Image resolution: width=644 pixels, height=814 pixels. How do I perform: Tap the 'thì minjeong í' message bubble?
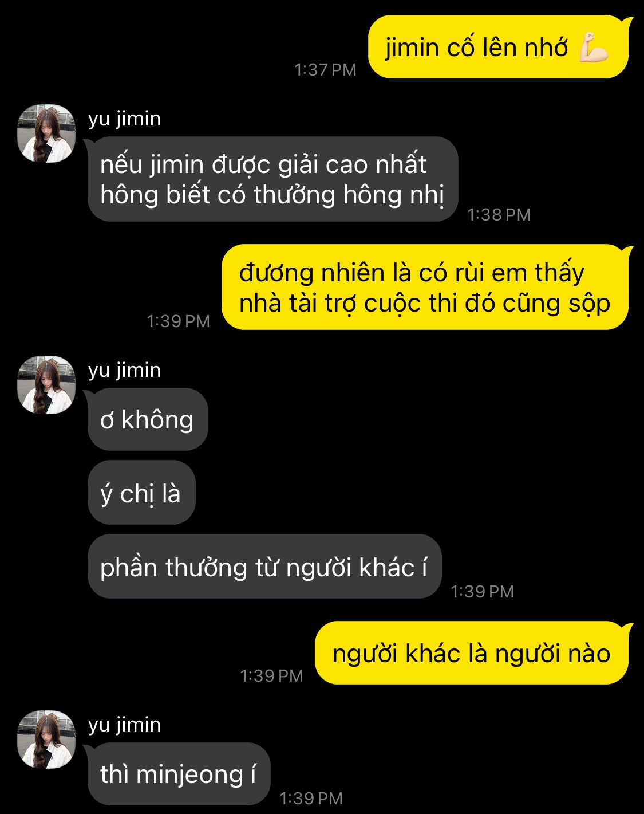179,774
